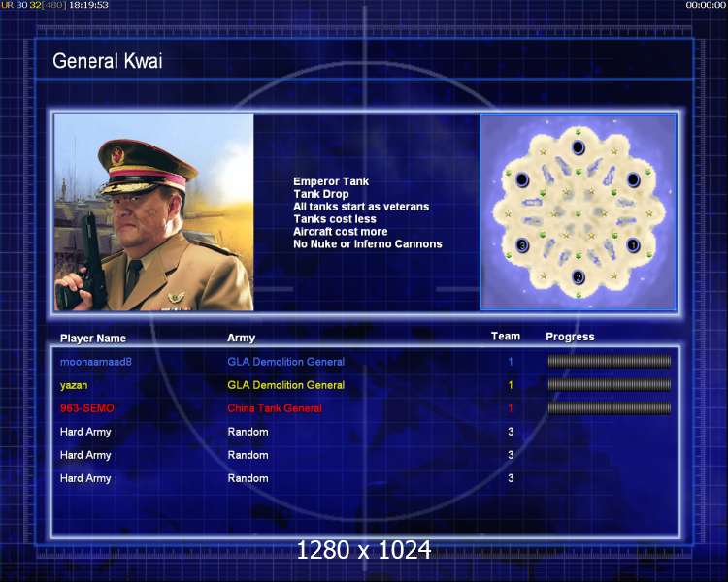Click start position 2 on the minimap
The image size is (728, 582).
(579, 277)
